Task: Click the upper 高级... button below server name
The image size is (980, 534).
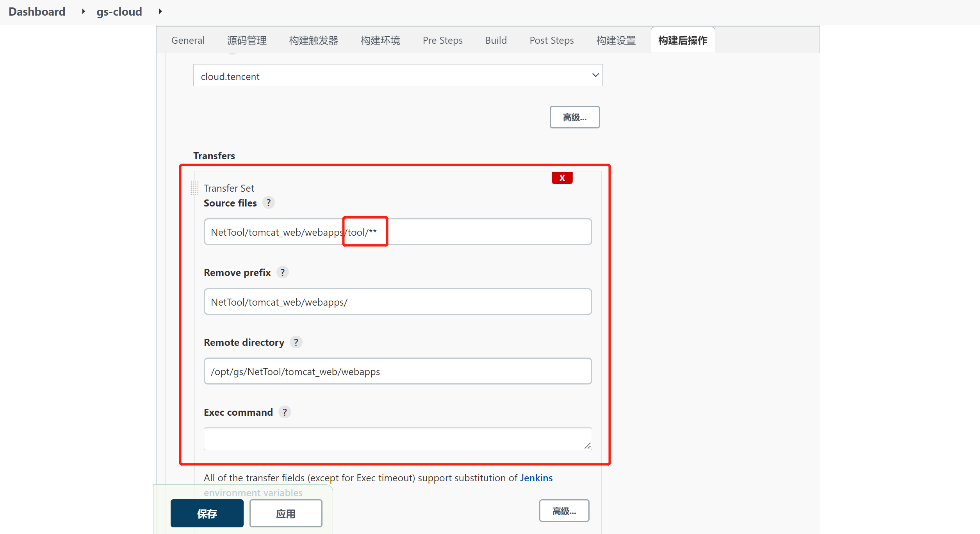Action: (574, 117)
